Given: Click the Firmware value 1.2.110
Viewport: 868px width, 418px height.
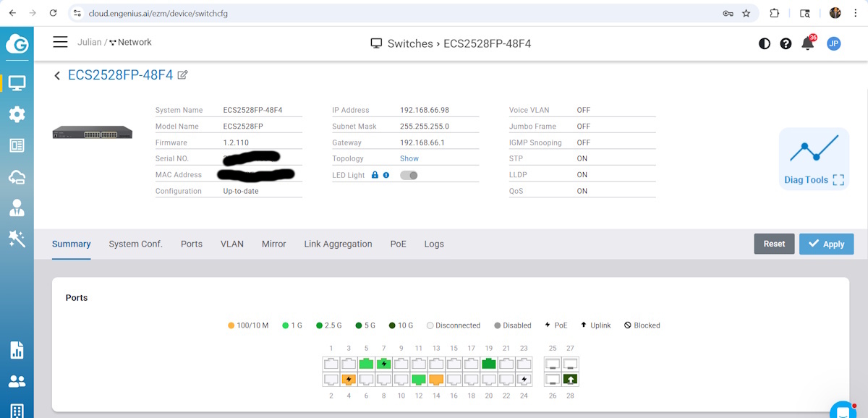Looking at the screenshot, I should (x=236, y=142).
